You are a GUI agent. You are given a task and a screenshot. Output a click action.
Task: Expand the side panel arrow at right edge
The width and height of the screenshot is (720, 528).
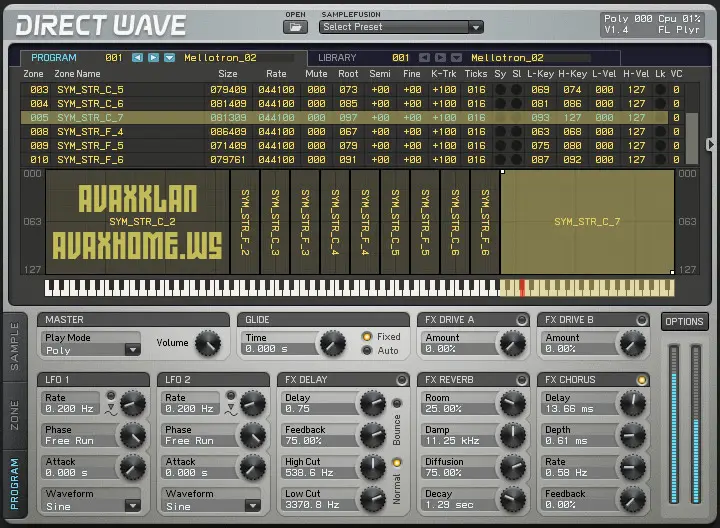(x=710, y=145)
